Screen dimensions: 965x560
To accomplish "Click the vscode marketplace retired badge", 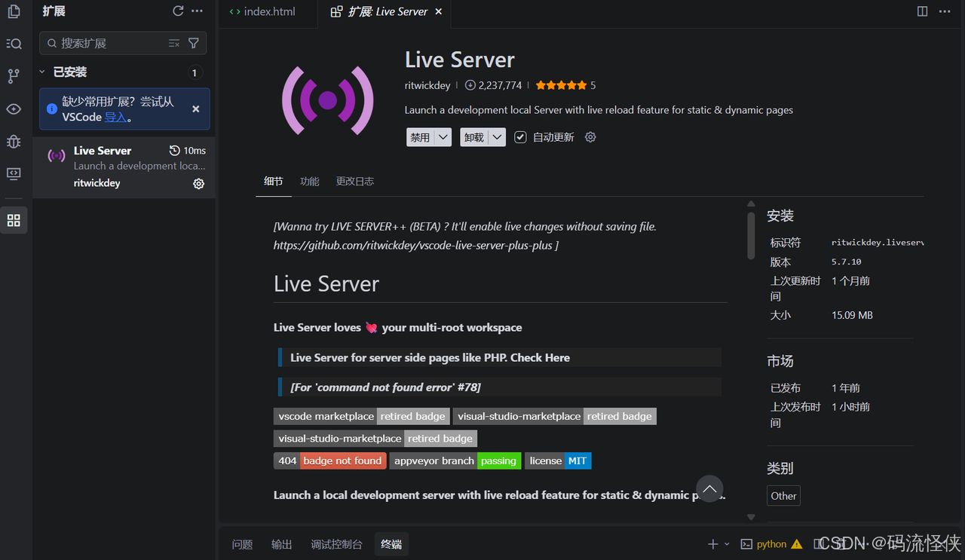I will click(x=362, y=416).
